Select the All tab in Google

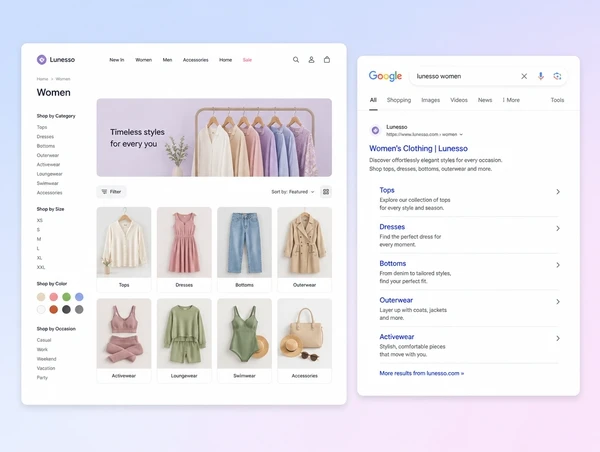pyautogui.click(x=373, y=100)
